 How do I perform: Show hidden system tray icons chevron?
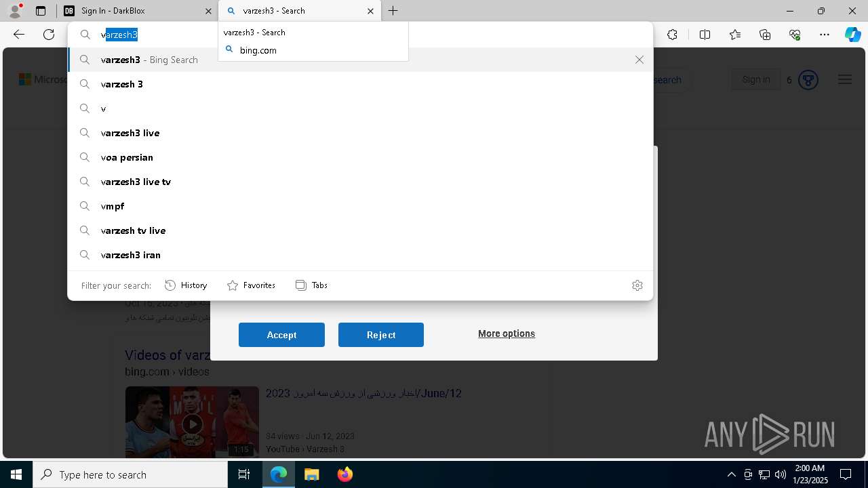(731, 474)
